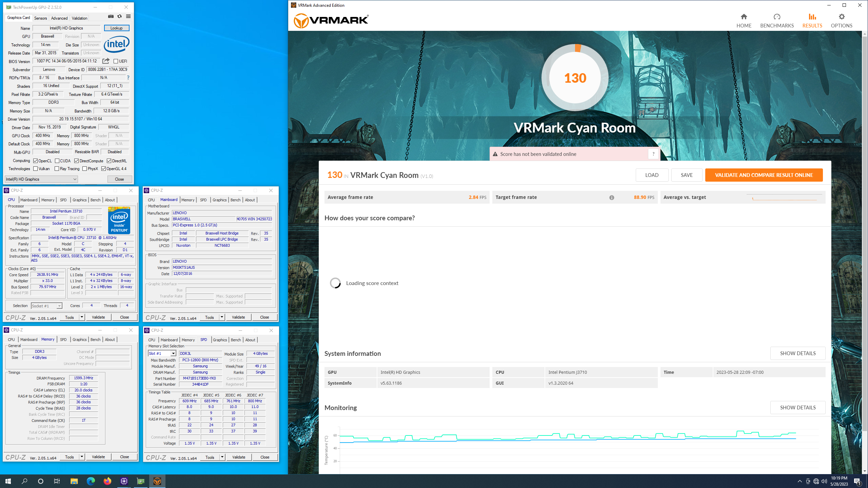This screenshot has width=868, height=488.
Task: Show details for System information
Action: (798, 353)
